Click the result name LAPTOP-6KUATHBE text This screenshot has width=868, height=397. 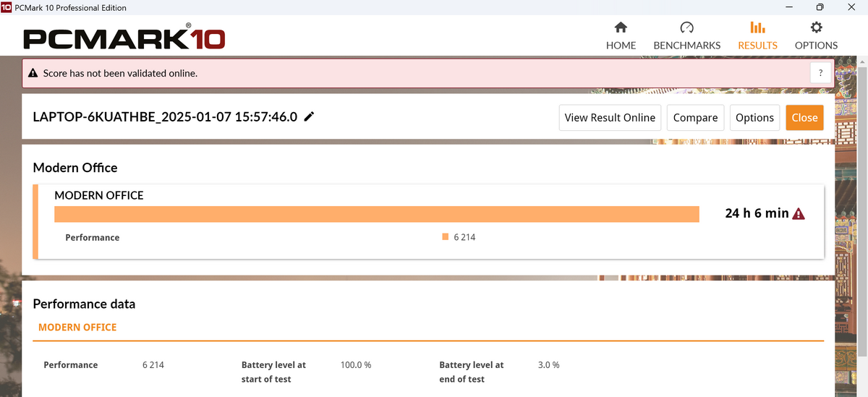click(165, 117)
